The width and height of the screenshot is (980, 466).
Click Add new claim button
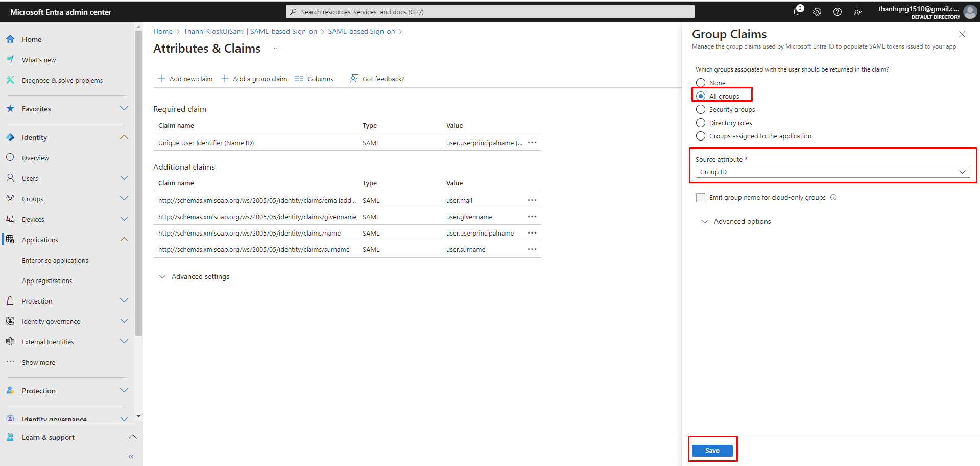coord(185,79)
